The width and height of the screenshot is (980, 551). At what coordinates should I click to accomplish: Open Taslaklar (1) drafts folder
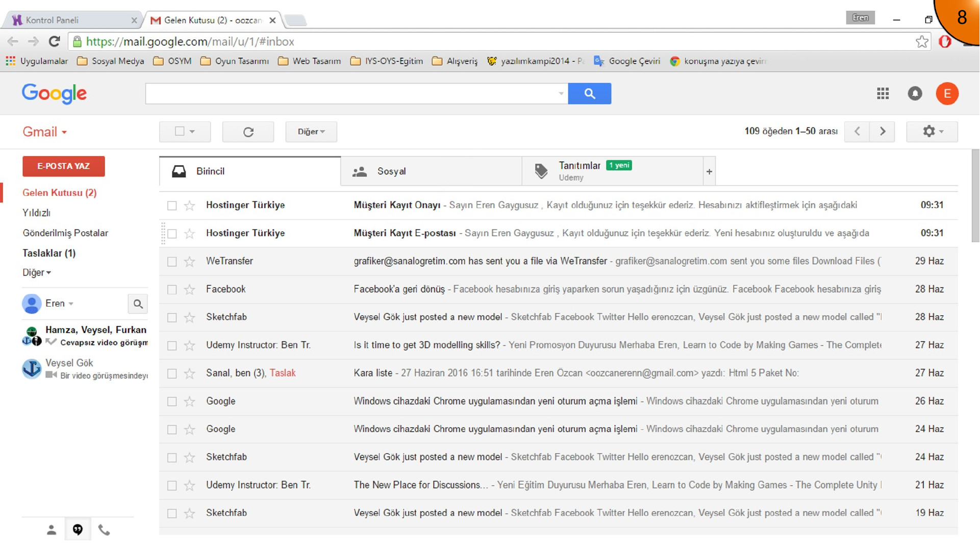coord(49,253)
